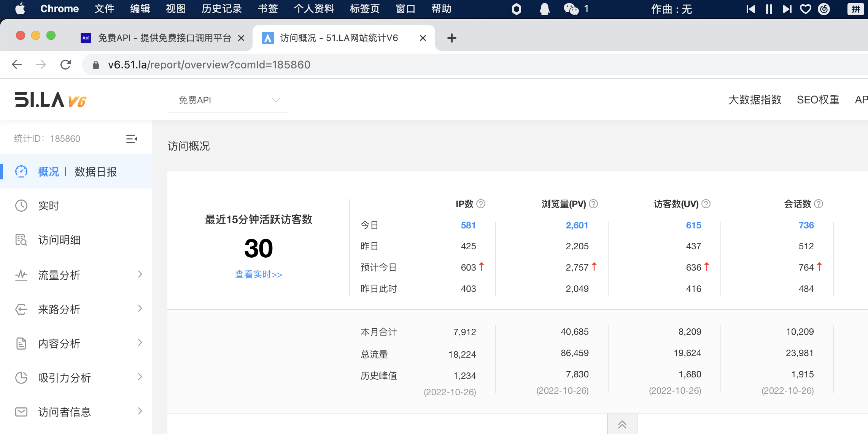Click today's IP count 581 link

point(468,225)
